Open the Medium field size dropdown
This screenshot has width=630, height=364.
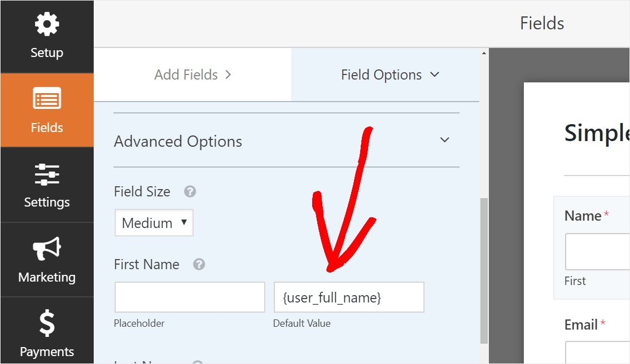[154, 222]
